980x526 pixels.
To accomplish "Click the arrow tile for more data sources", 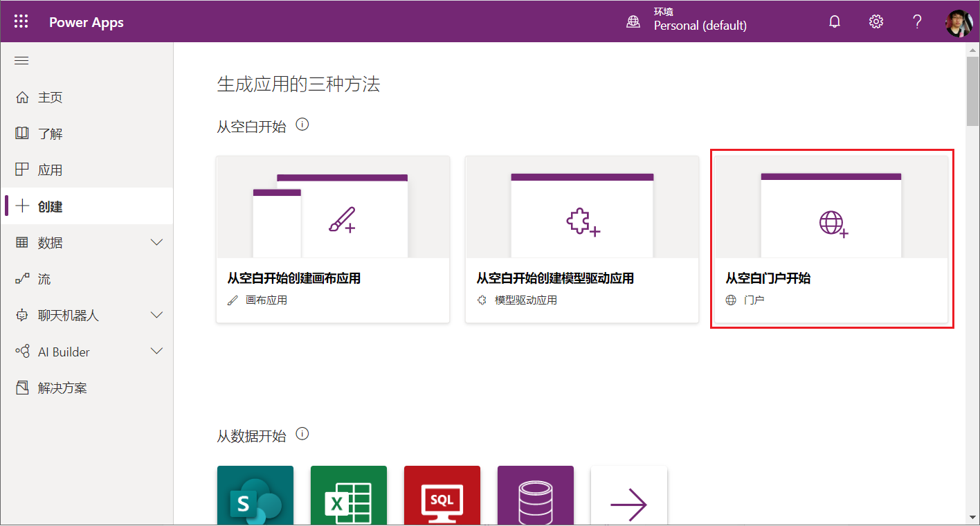I will [629, 496].
